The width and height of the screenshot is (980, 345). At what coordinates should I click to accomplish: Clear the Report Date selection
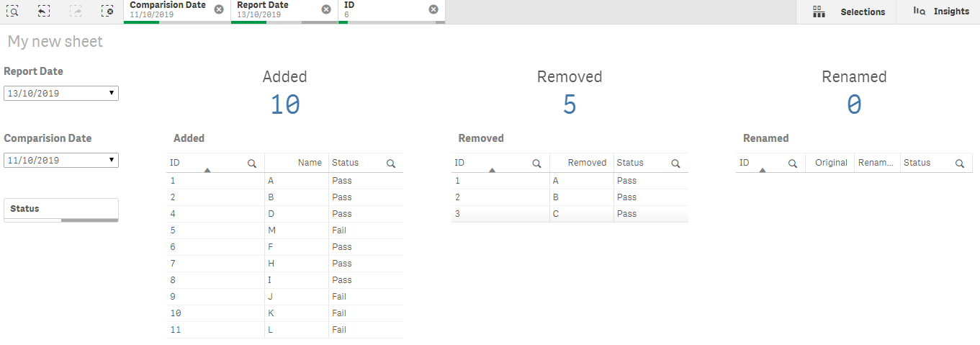(x=326, y=9)
